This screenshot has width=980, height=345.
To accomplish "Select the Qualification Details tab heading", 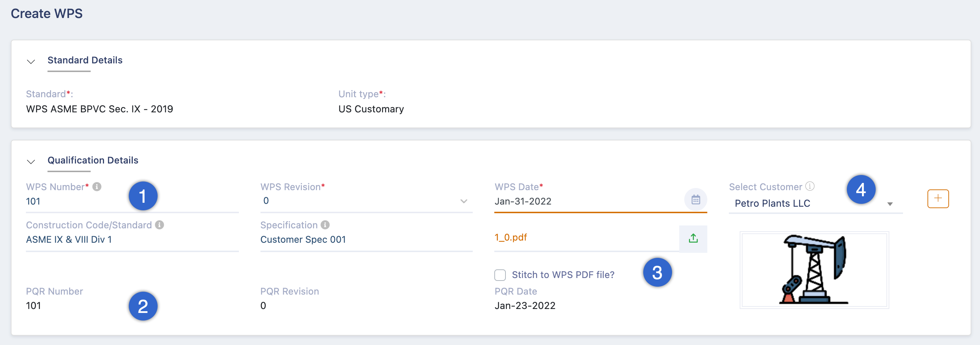I will point(93,160).
